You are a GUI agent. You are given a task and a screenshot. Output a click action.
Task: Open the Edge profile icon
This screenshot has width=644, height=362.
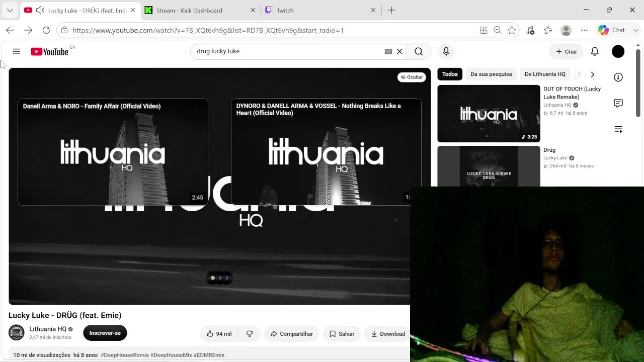(x=566, y=30)
